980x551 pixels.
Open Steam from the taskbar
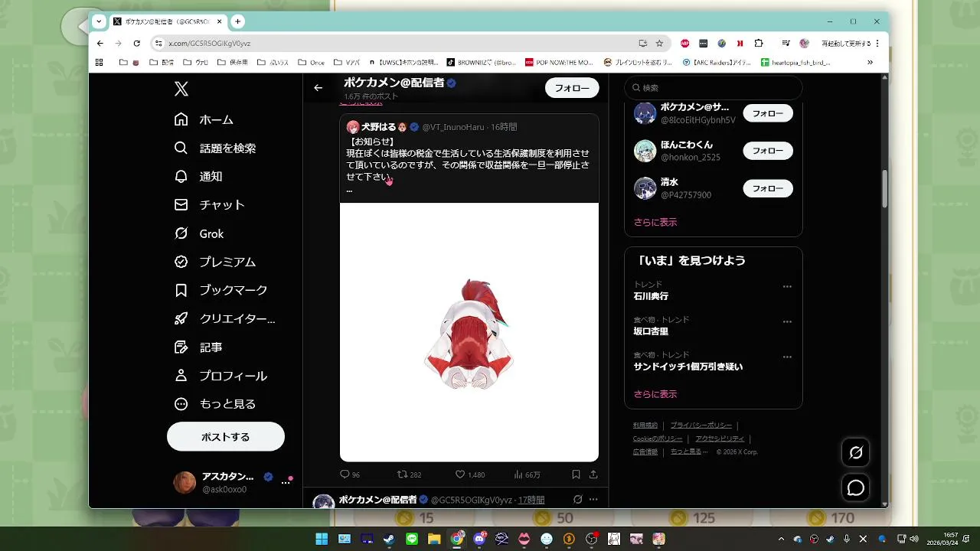[x=389, y=539]
